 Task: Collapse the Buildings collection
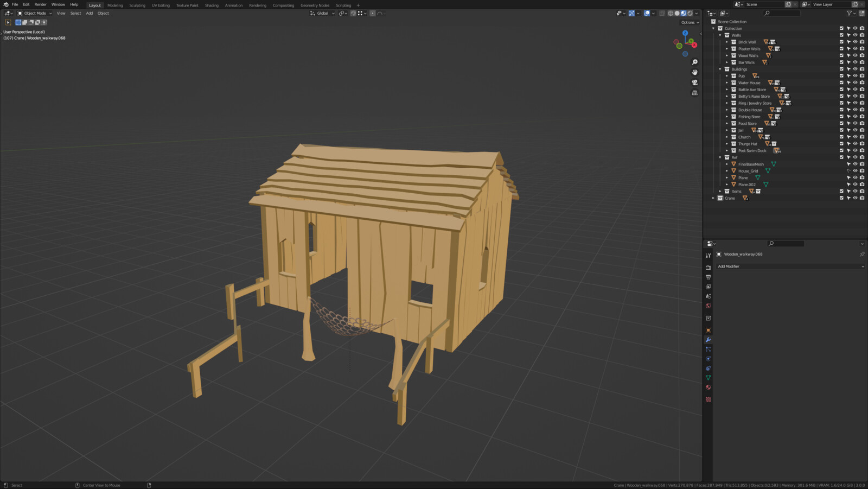720,69
